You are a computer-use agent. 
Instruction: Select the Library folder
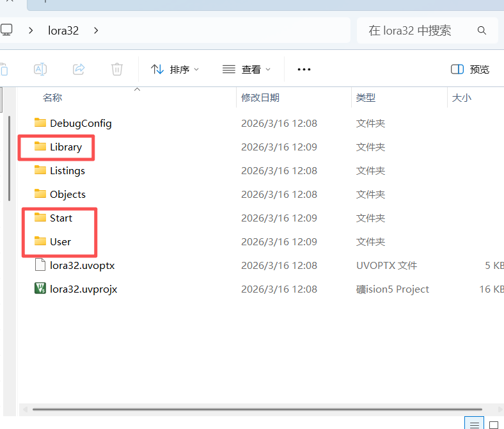click(66, 147)
